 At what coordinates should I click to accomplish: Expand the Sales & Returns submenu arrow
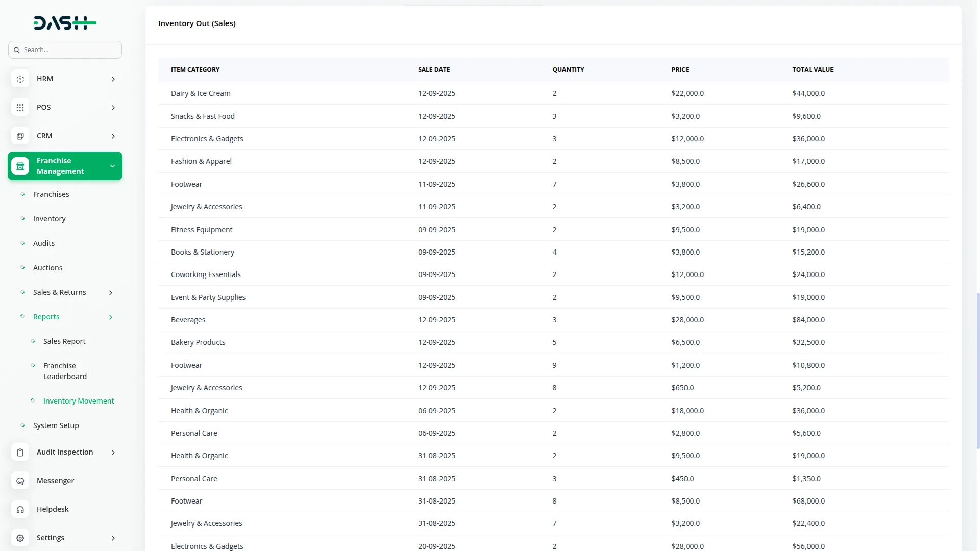click(111, 293)
